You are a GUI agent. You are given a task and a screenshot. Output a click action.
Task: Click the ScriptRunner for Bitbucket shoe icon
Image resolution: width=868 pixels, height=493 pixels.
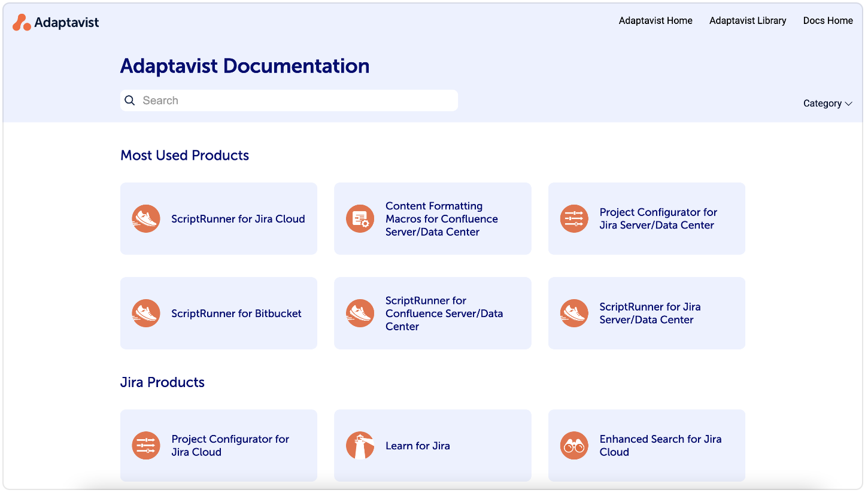coord(146,314)
